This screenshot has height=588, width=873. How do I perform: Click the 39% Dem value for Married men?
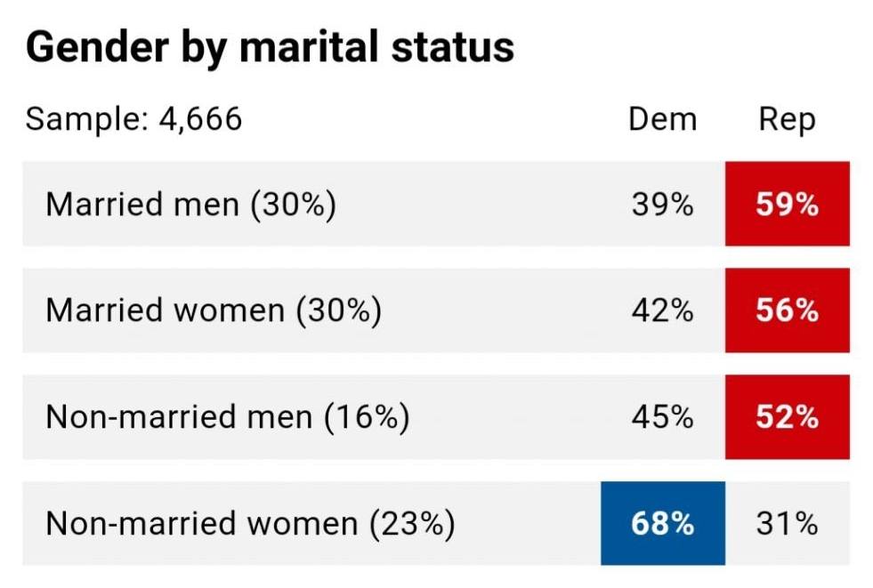click(x=662, y=205)
